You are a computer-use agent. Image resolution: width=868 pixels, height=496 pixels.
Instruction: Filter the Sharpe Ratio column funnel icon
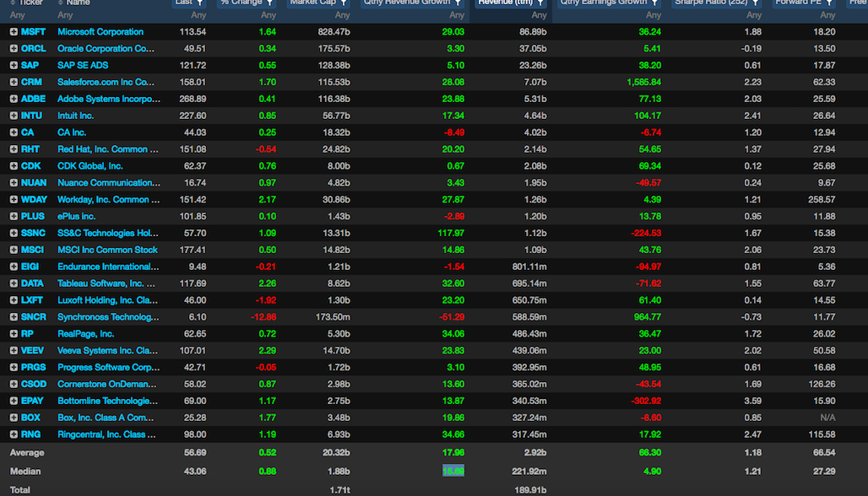pos(755,3)
